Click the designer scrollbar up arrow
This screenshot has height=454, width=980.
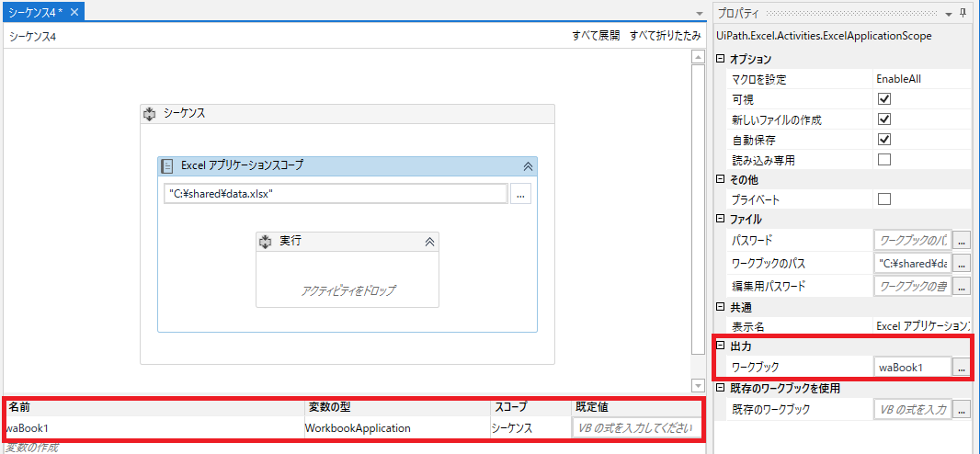point(698,57)
